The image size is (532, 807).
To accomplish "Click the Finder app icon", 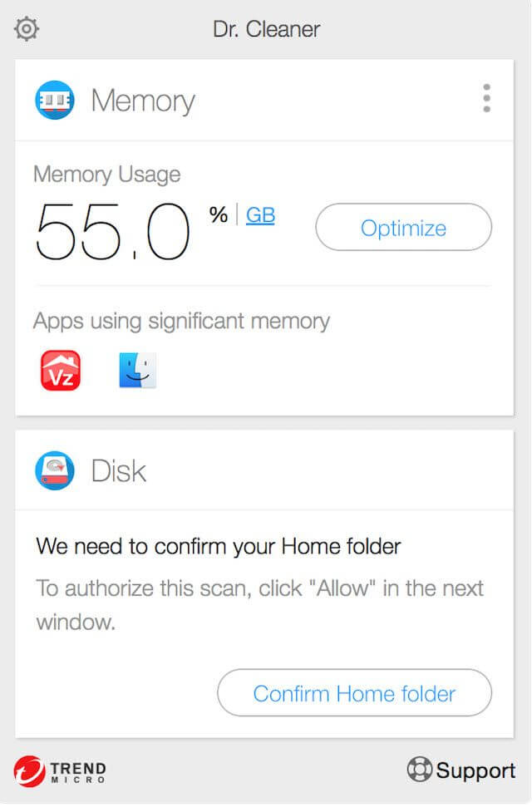I will [x=137, y=370].
